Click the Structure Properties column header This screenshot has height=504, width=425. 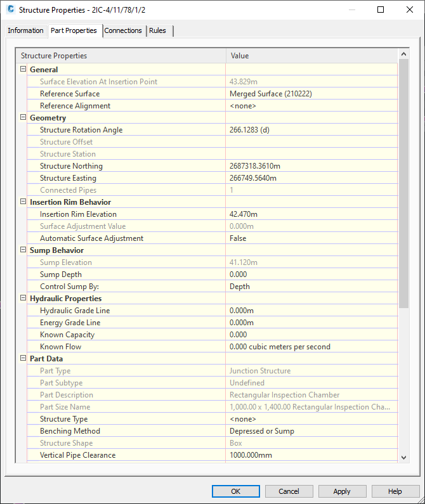pyautogui.click(x=121, y=56)
